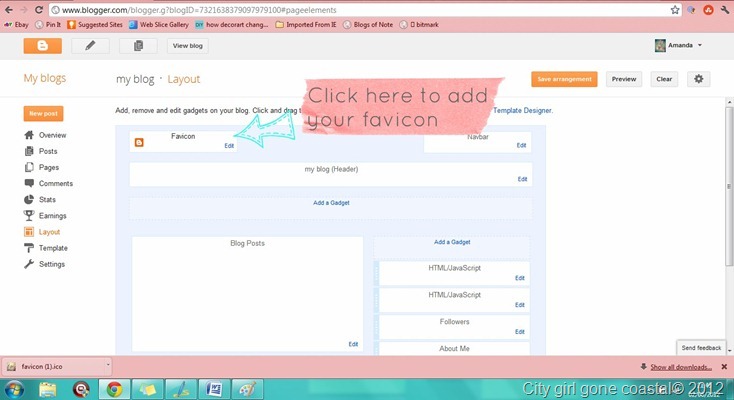Open the favicon download options arrow

108,367
